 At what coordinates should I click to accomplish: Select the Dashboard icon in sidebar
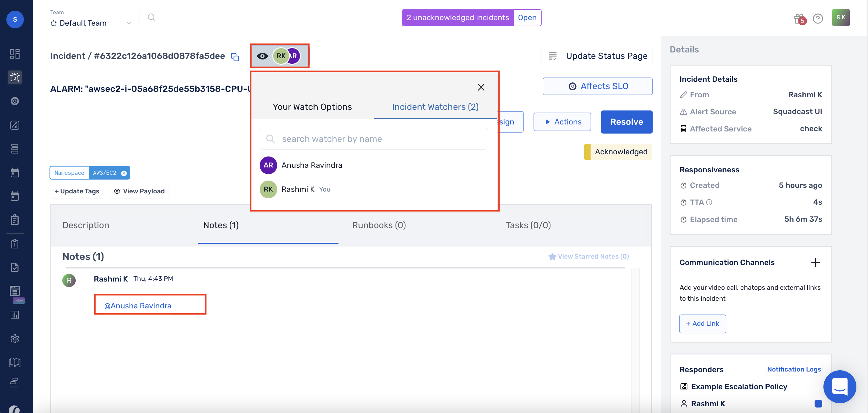coord(15,54)
